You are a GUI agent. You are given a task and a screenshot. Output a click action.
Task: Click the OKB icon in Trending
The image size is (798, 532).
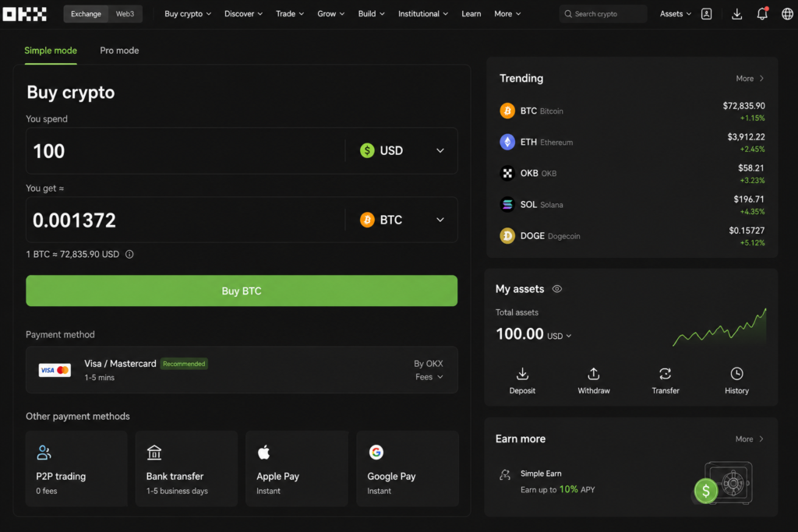(x=507, y=174)
